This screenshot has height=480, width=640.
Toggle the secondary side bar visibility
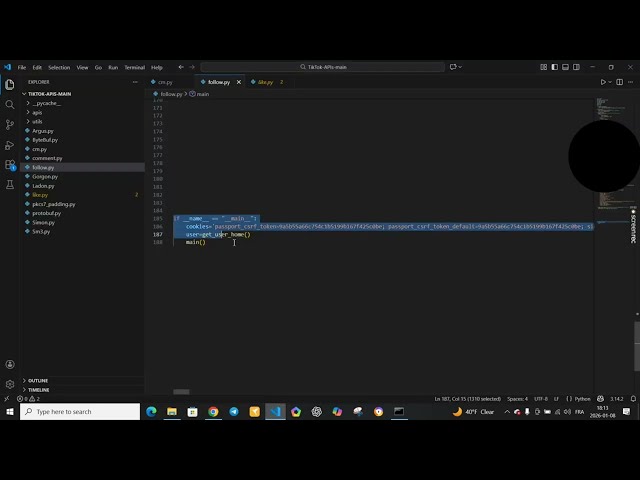tap(576, 67)
